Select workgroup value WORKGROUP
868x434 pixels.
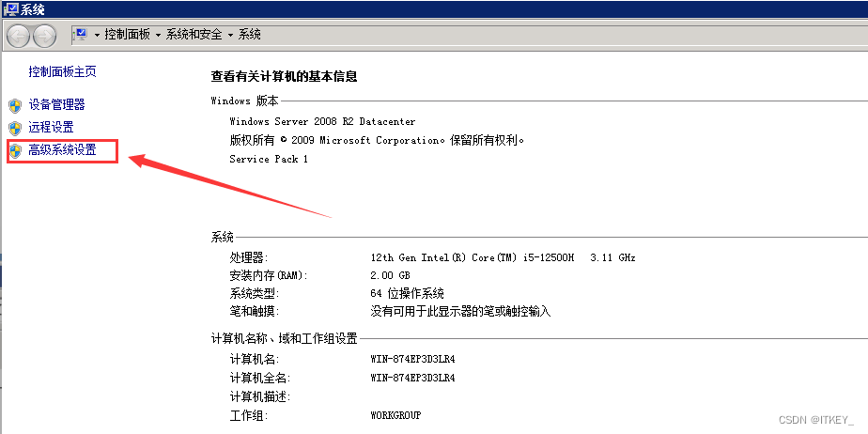(395, 414)
